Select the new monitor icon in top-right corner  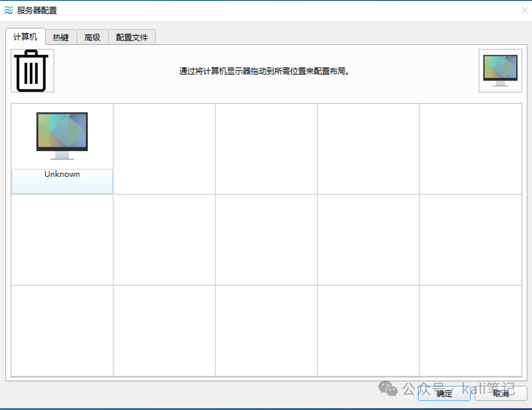coord(499,70)
